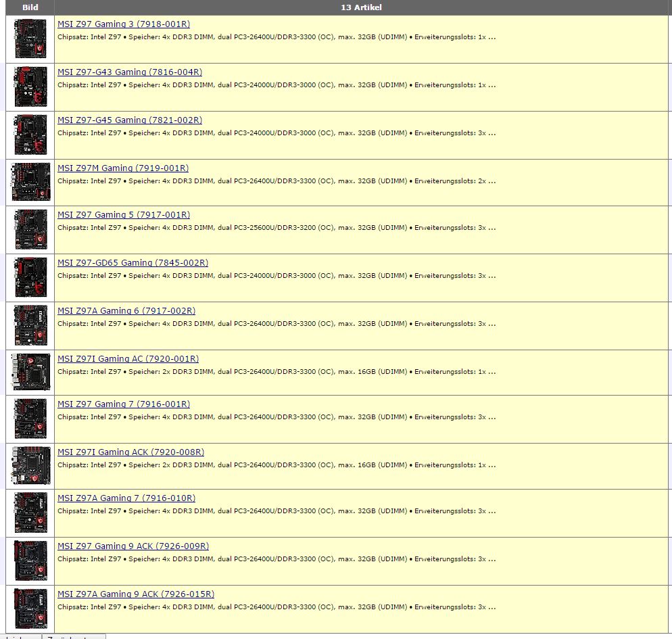
Task: Click spec text under MSI Z97A Gaming 9 ACK
Action: (277, 607)
